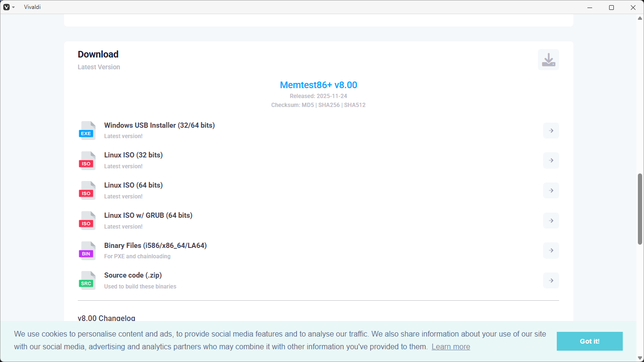
Task: Download Windows USB Installer (32/64 bits)
Action: coord(159,125)
